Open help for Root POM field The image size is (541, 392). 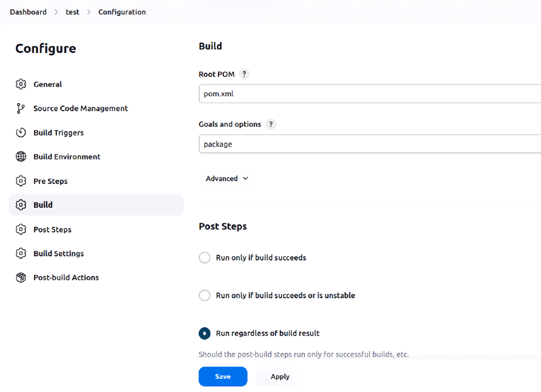click(244, 74)
